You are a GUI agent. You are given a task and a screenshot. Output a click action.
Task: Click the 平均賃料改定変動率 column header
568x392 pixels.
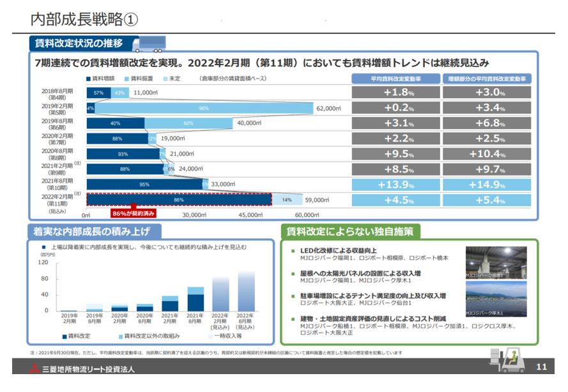tap(395, 79)
